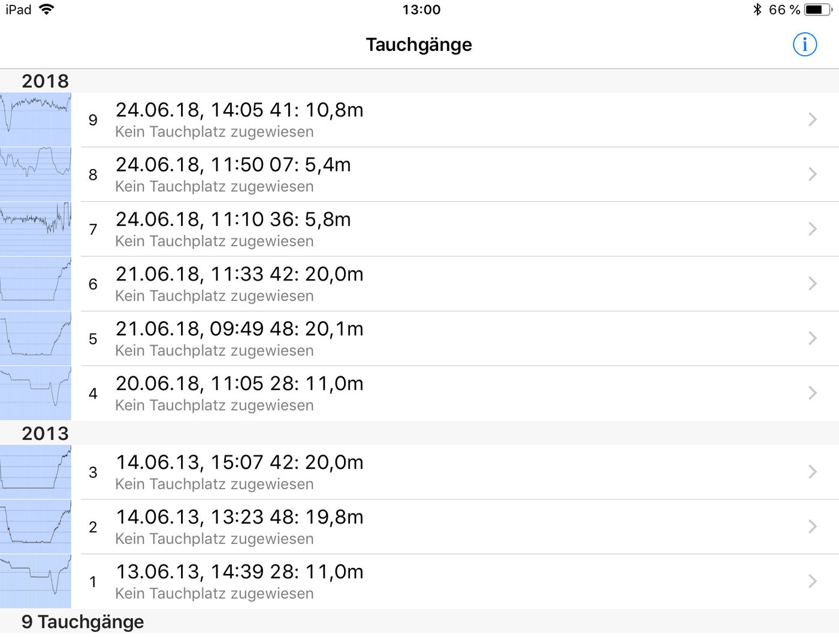Tap the 2018 section header
839x644 pixels.
(46, 81)
